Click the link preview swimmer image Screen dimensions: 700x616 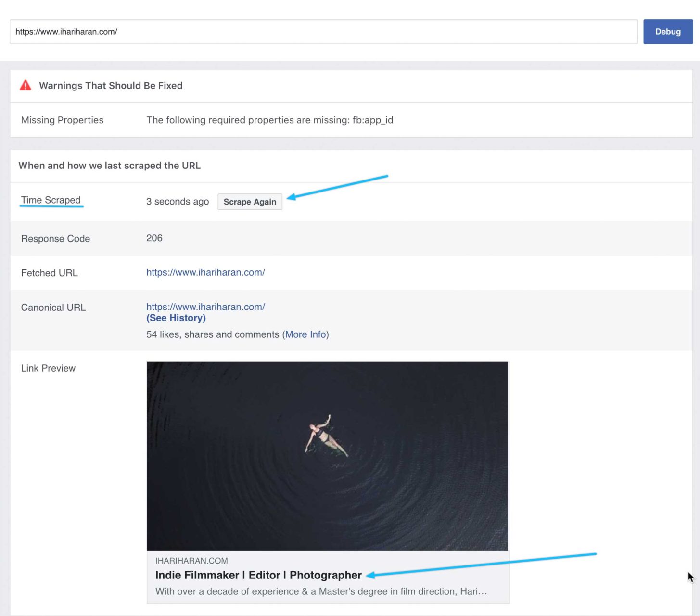tap(327, 456)
